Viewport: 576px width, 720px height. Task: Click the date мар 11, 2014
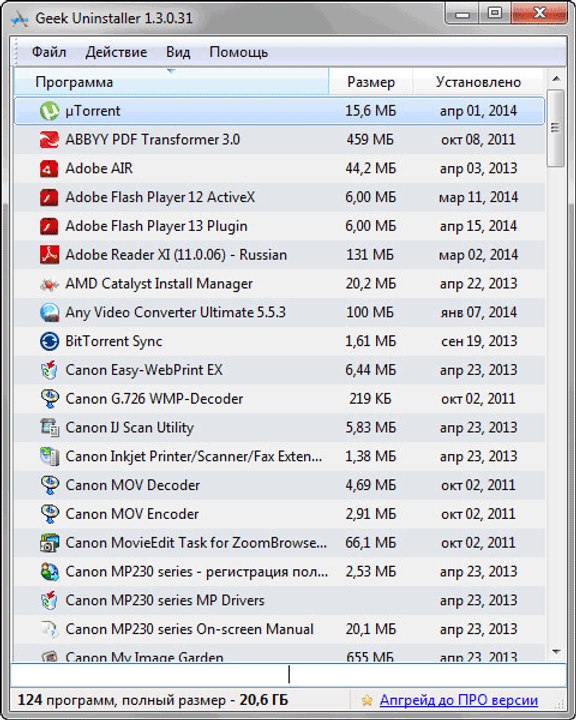pyautogui.click(x=478, y=197)
